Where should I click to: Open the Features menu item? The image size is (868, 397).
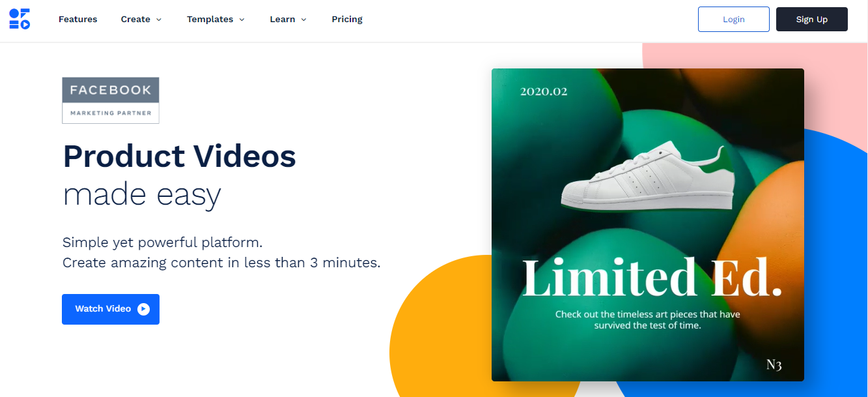pyautogui.click(x=78, y=20)
